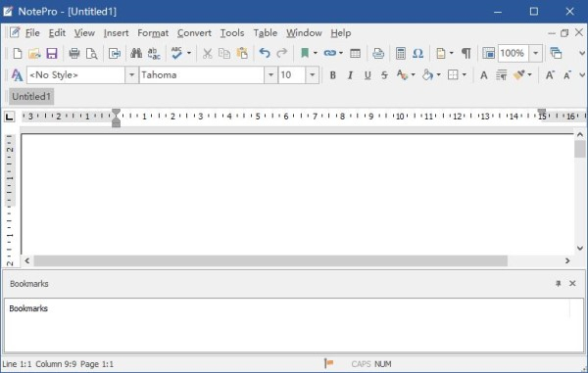The image size is (588, 373).
Task: Find text using the binoculars icon
Action: click(136, 53)
